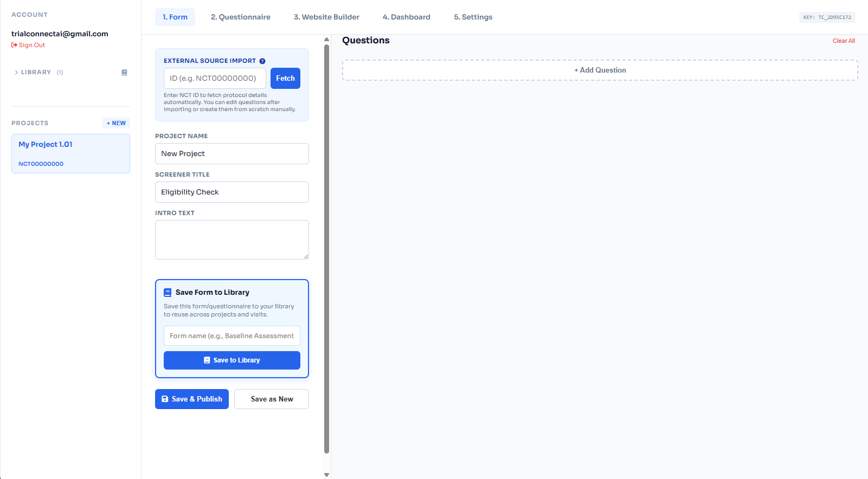
Task: Click Save & Publish
Action: point(192,399)
